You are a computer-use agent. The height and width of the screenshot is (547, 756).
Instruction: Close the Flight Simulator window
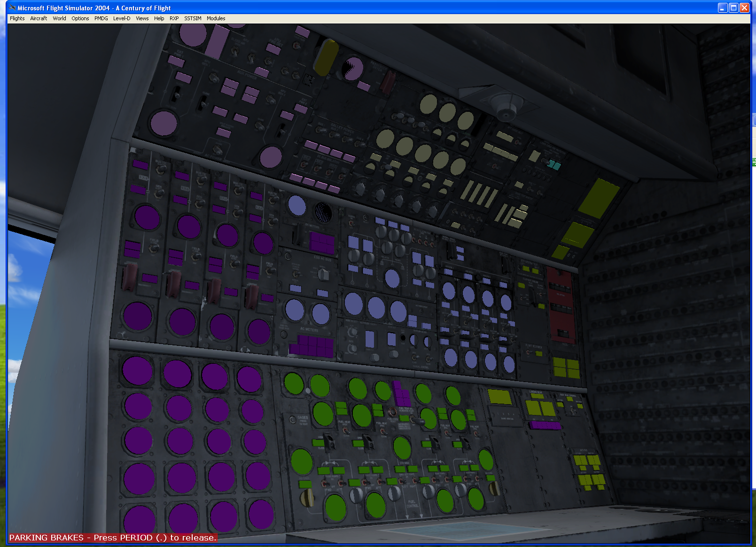pyautogui.click(x=744, y=8)
